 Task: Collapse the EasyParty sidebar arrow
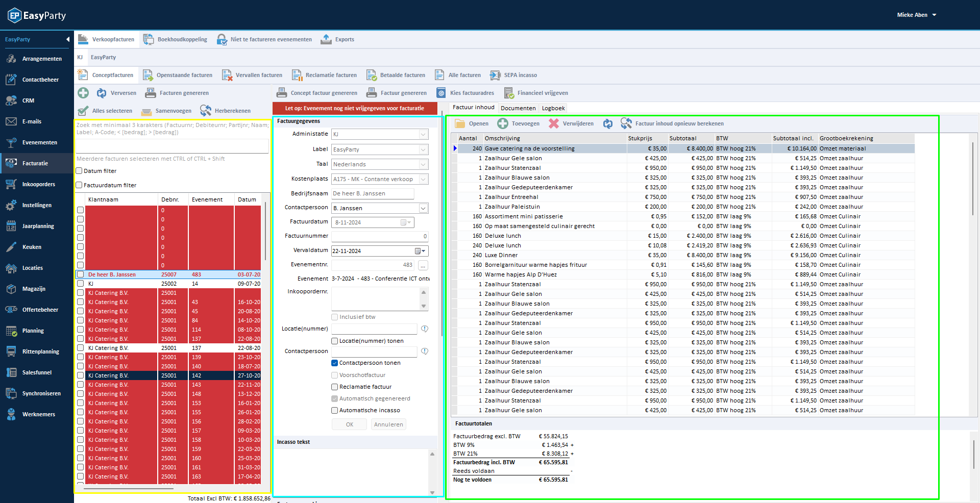tap(68, 39)
